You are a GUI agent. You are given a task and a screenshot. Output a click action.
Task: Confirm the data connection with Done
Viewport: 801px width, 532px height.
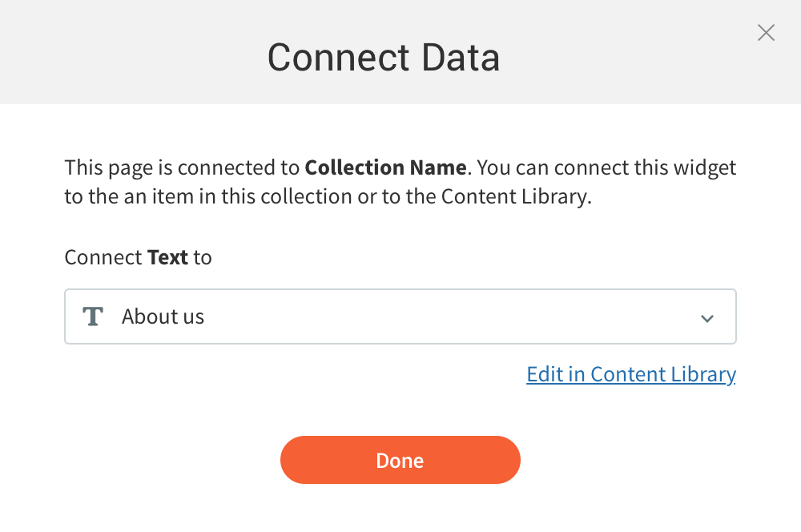400,460
